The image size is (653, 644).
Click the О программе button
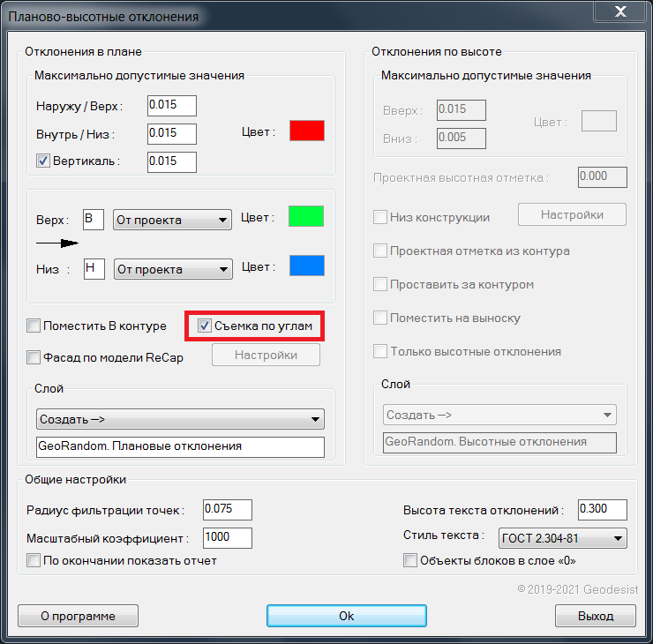(x=79, y=616)
